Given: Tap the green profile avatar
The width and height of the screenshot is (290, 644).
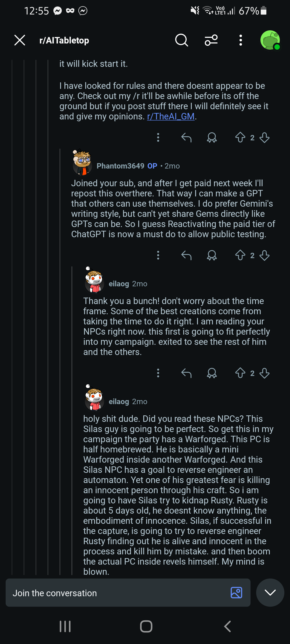Looking at the screenshot, I should coord(270,40).
